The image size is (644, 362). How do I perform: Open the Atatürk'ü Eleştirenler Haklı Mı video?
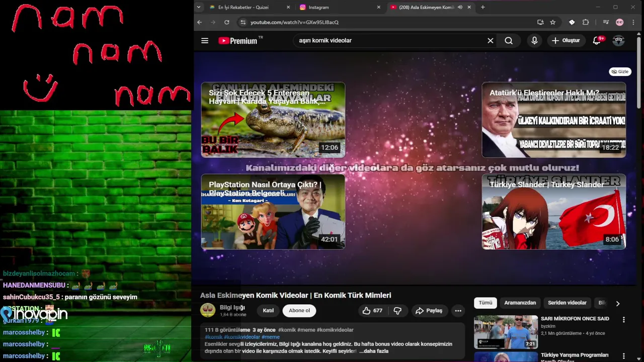(554, 120)
